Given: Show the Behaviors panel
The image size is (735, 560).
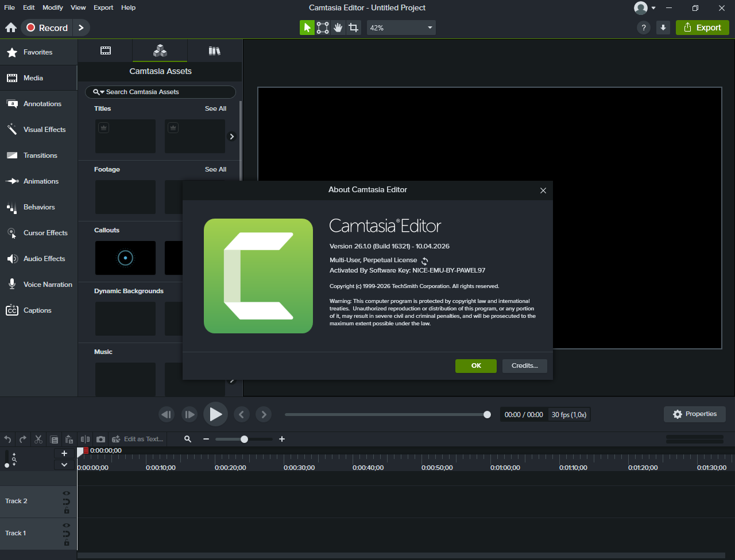Looking at the screenshot, I should pos(38,207).
